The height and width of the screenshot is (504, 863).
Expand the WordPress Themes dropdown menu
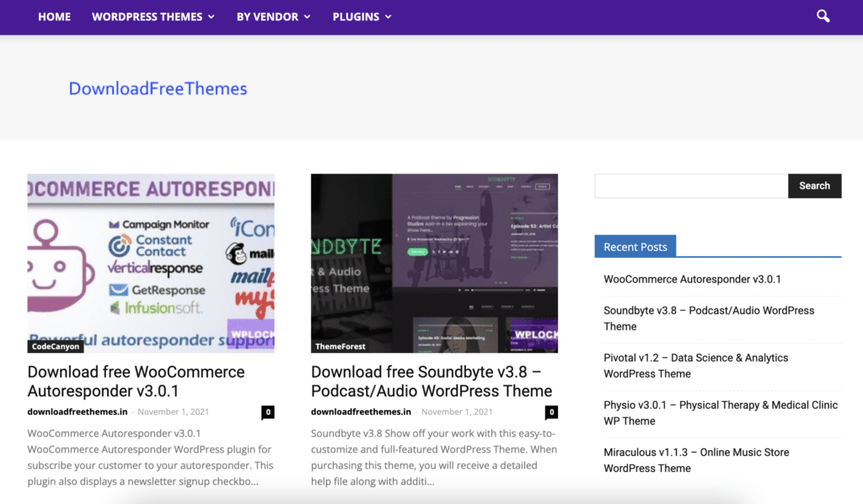pyautogui.click(x=153, y=17)
